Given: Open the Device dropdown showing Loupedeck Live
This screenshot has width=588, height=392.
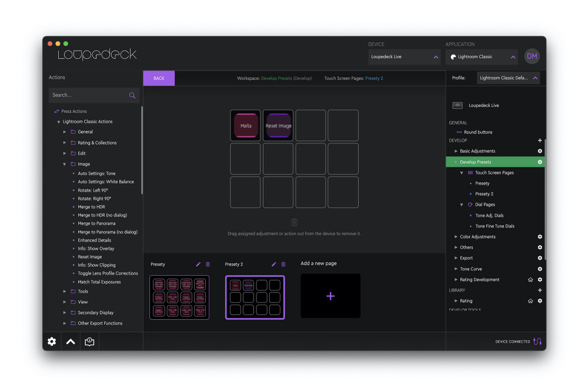Looking at the screenshot, I should coord(405,57).
